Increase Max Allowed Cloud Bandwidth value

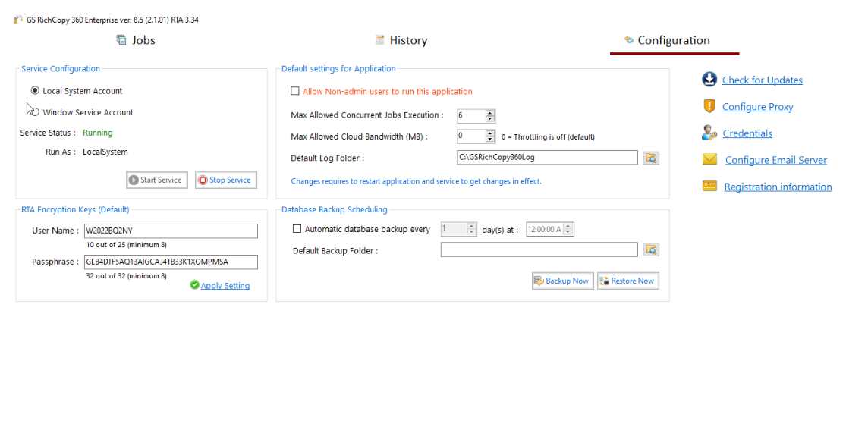[x=490, y=133]
